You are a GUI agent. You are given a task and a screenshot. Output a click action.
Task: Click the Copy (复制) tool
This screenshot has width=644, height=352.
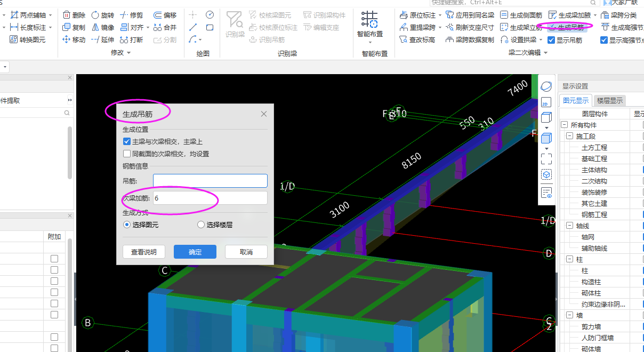coord(74,27)
